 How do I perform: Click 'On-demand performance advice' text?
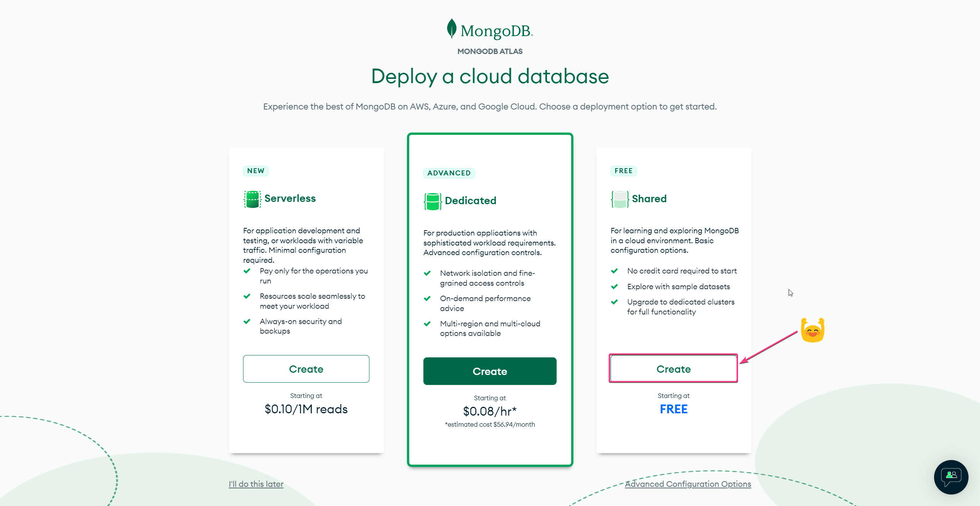[x=485, y=303]
